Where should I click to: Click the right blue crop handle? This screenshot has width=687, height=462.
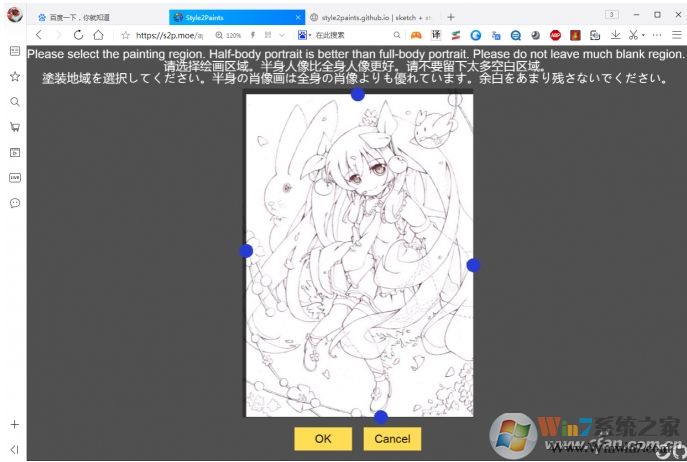click(x=474, y=265)
